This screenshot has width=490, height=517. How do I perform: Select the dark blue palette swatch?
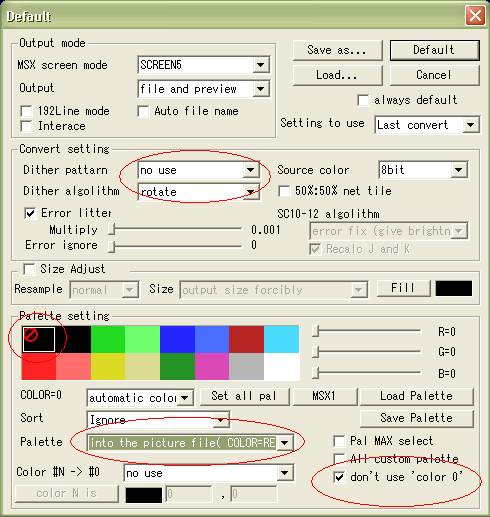pos(177,339)
